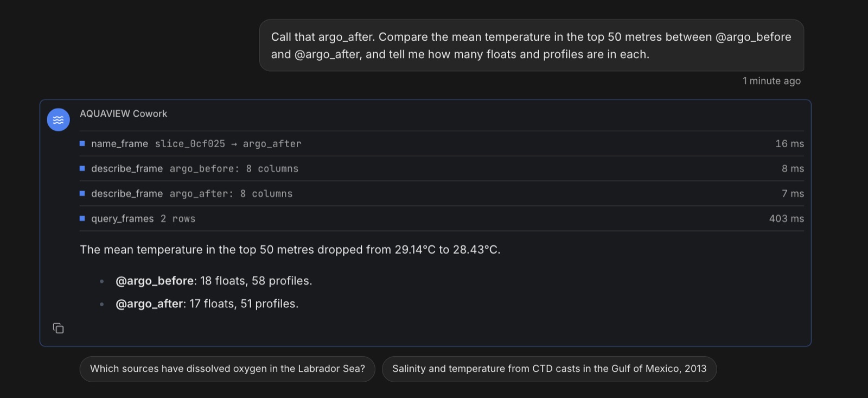Image resolution: width=868 pixels, height=398 pixels.
Task: Click the mean temperature summary sentence
Action: [290, 250]
